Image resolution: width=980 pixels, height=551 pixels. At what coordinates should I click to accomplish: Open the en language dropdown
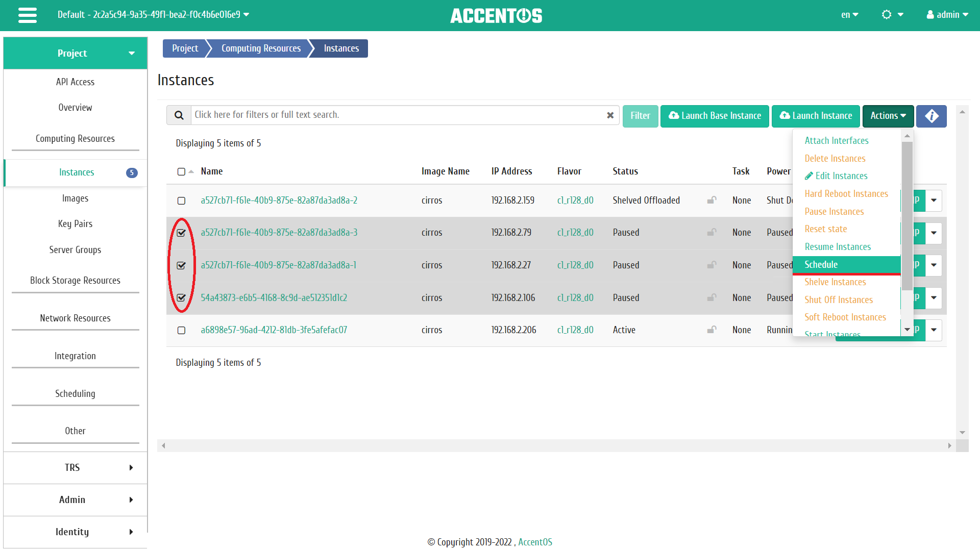click(x=849, y=15)
